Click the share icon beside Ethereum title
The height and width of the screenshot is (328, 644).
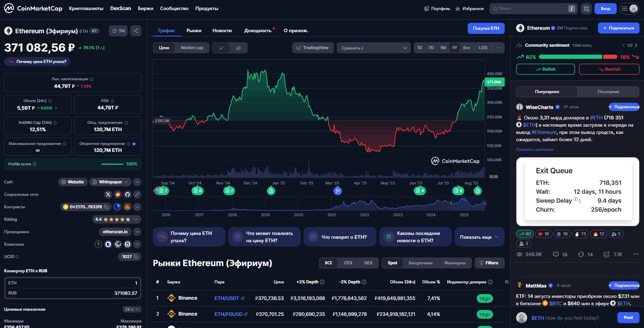(x=136, y=31)
